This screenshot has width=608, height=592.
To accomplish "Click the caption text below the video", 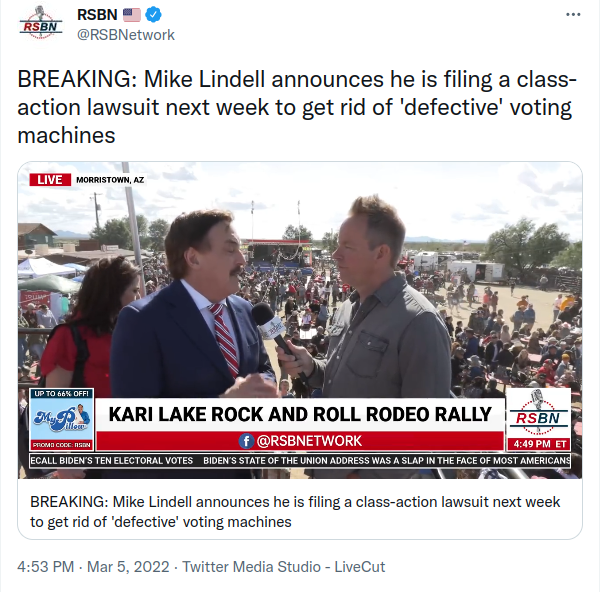I will [295, 511].
